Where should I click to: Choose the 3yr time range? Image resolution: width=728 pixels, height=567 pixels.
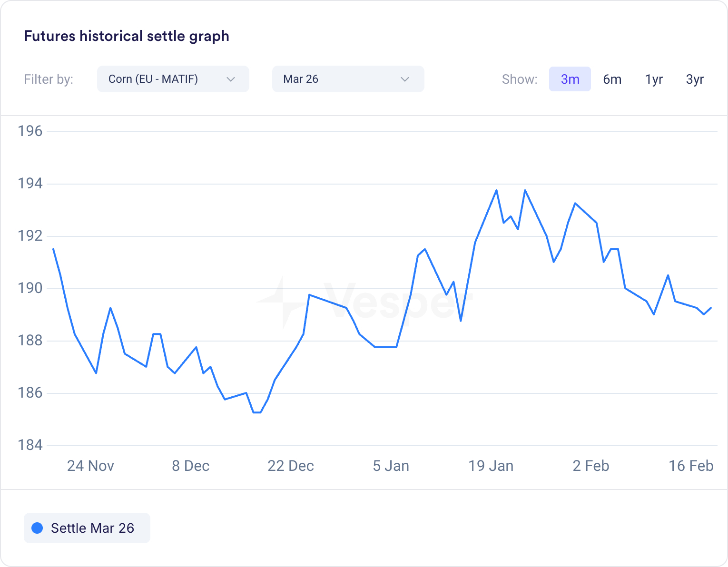[x=695, y=79]
